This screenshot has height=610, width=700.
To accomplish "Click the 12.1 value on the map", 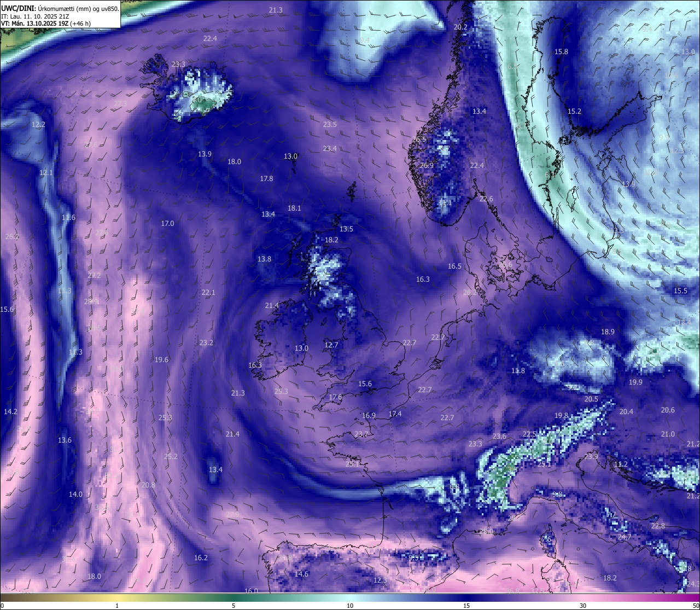I will tap(46, 173).
